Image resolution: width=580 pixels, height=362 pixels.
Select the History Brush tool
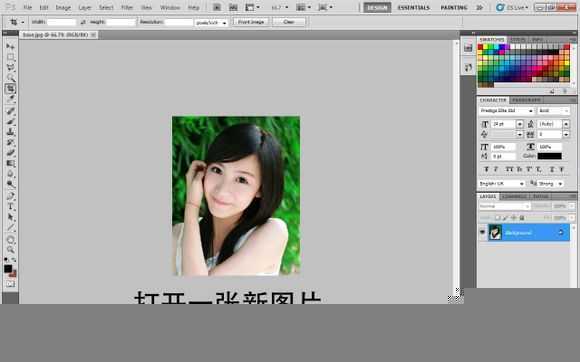pos(10,142)
